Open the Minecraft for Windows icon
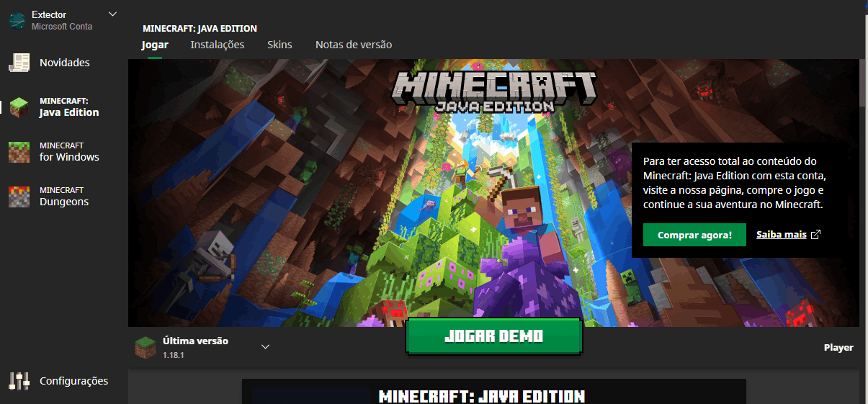 [19, 152]
